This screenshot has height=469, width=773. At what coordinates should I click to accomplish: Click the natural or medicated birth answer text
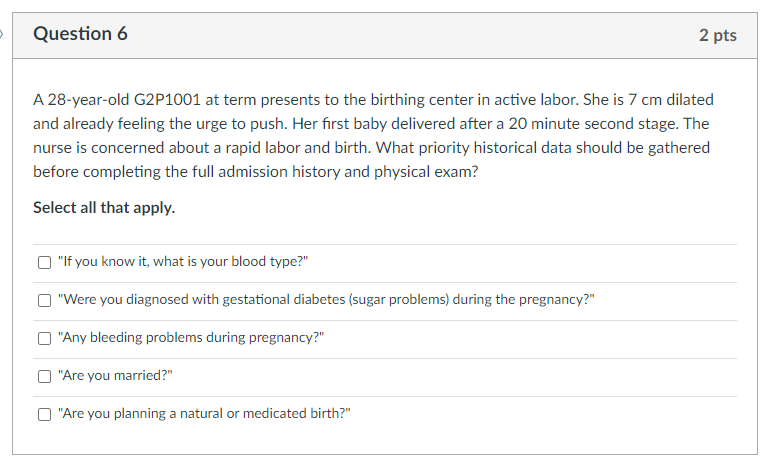[x=205, y=414]
